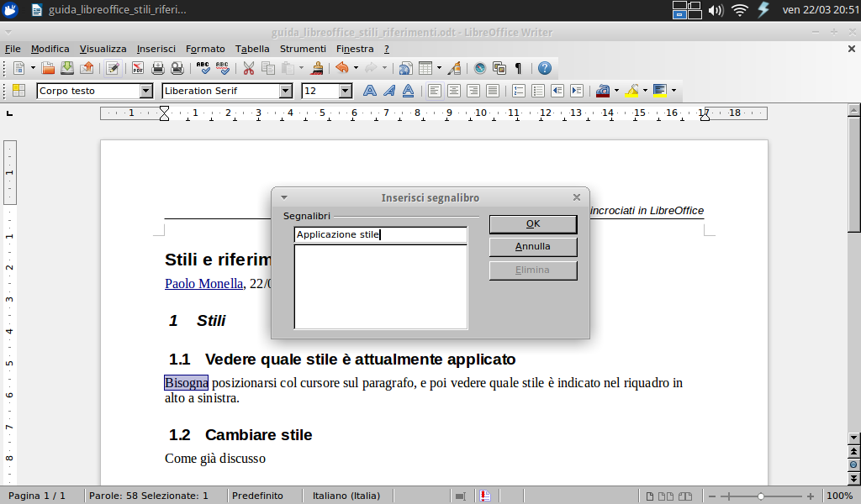861x504 pixels.
Task: Expand the Corpo testo paragraph style list
Action: [146, 91]
